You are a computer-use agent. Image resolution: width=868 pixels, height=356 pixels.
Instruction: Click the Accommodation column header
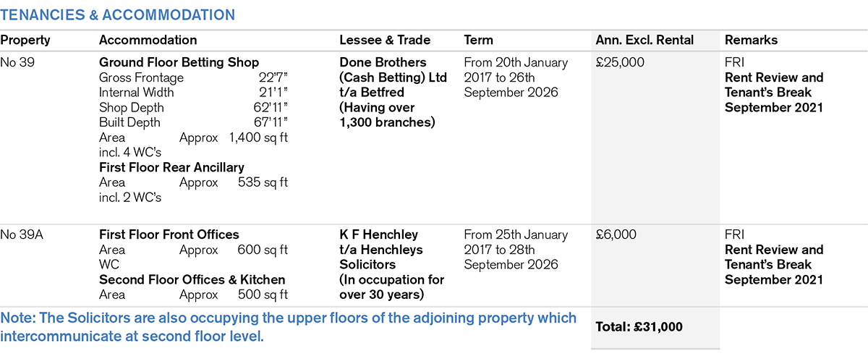[148, 41]
